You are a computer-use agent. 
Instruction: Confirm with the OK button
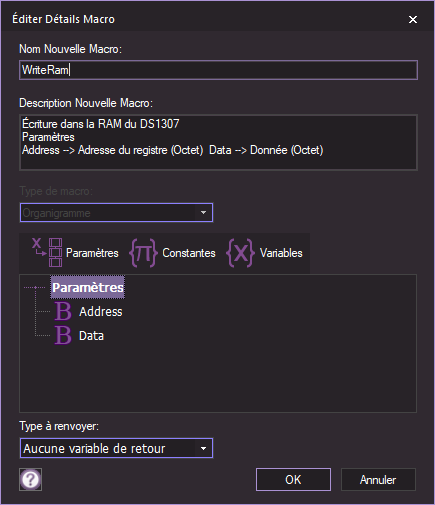[293, 480]
